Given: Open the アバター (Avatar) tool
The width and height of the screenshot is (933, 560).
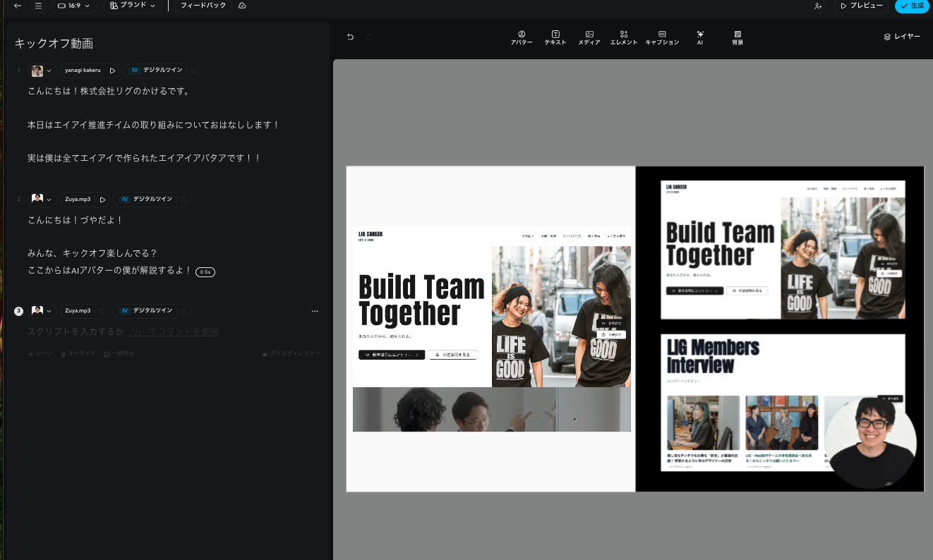Looking at the screenshot, I should 522,37.
